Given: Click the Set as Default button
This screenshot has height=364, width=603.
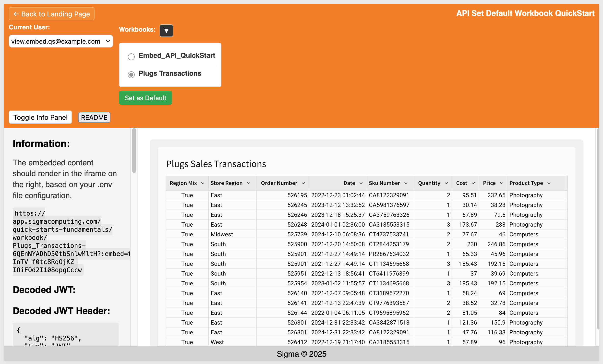Looking at the screenshot, I should point(145,98).
